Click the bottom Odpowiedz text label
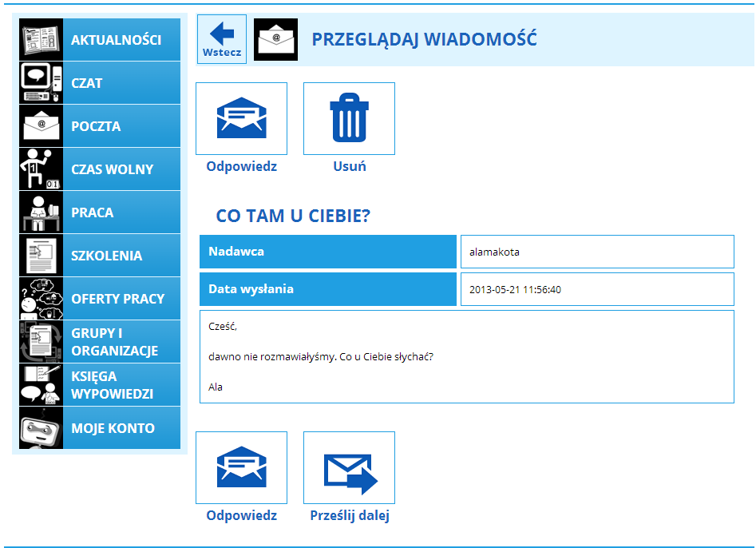This screenshot has height=548, width=756. [242, 516]
